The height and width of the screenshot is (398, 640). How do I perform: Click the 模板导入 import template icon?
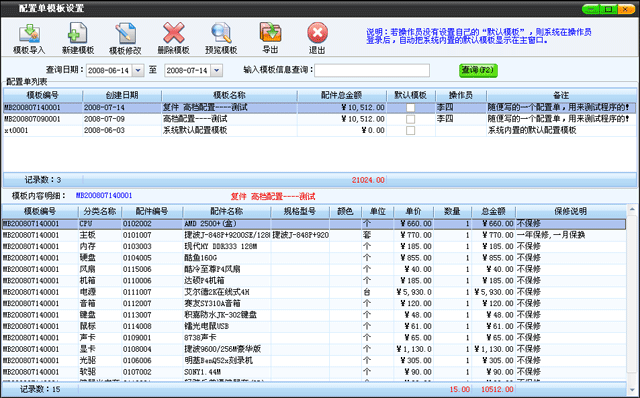point(29,38)
